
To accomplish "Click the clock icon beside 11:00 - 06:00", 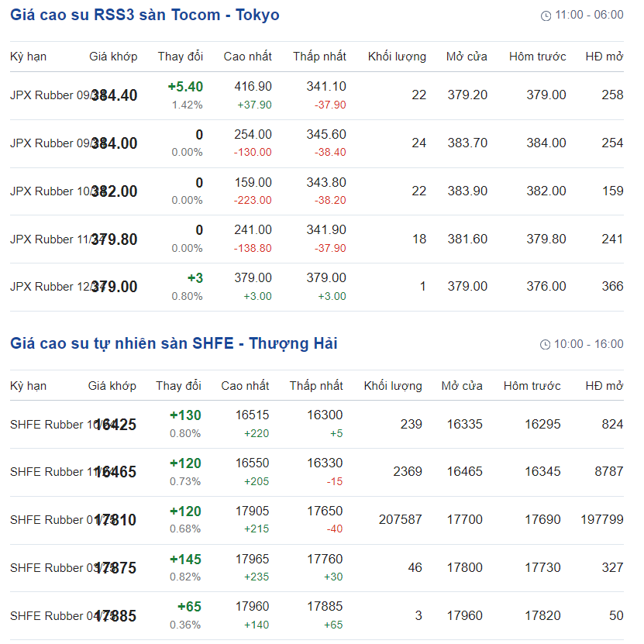I will [x=546, y=15].
